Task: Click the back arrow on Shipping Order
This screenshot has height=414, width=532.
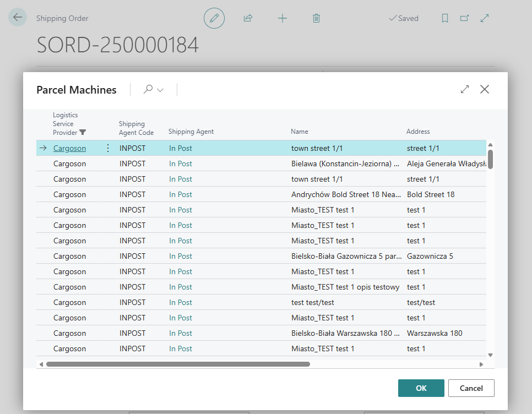Action: click(18, 18)
